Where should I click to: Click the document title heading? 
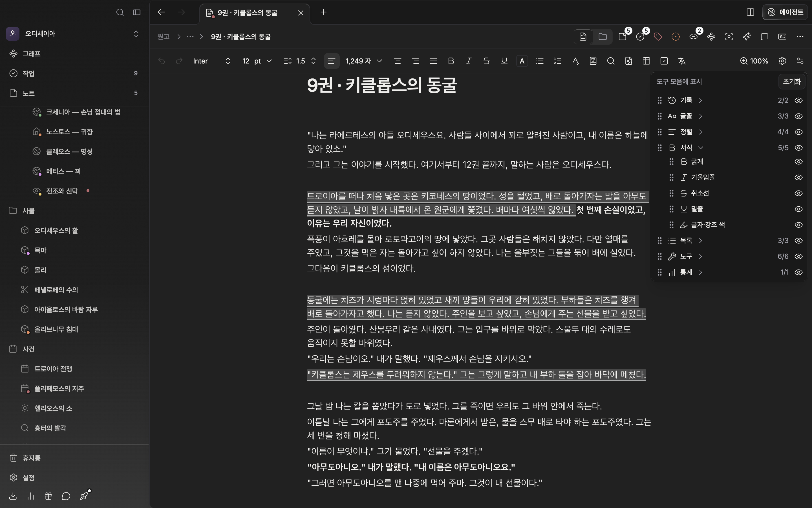tap(381, 85)
